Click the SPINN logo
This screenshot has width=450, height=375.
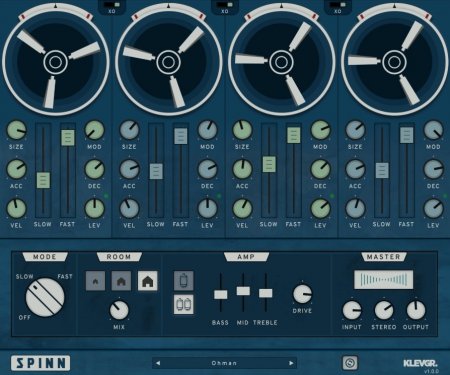40,363
